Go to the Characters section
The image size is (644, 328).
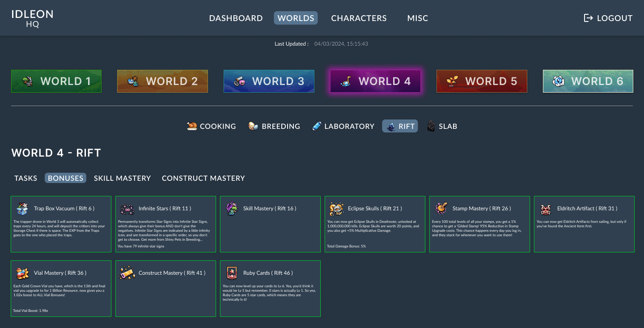(359, 18)
